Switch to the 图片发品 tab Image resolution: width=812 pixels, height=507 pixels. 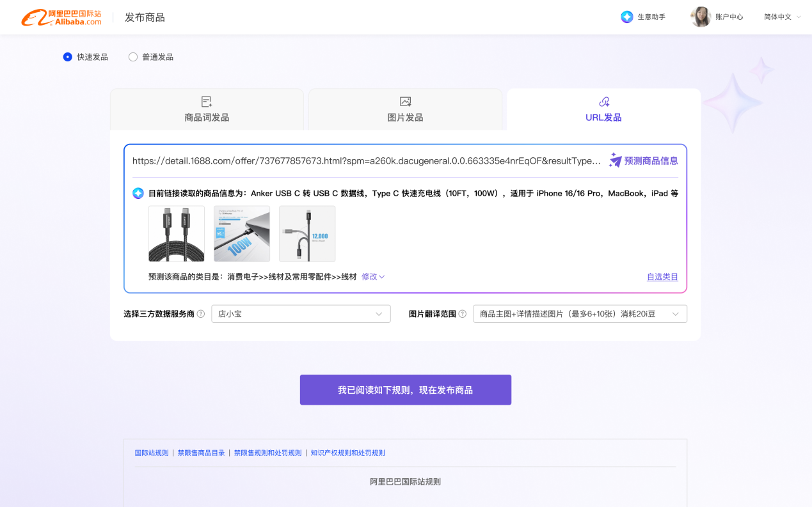[405, 109]
